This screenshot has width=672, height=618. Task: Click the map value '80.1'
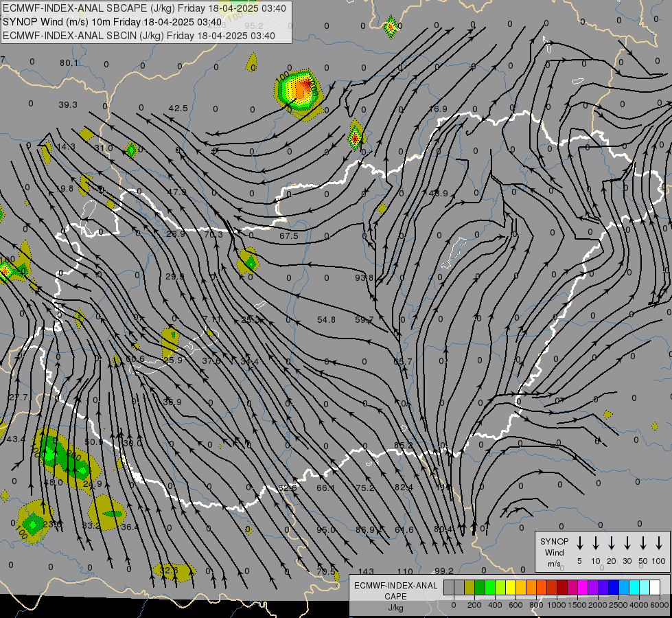69,63
